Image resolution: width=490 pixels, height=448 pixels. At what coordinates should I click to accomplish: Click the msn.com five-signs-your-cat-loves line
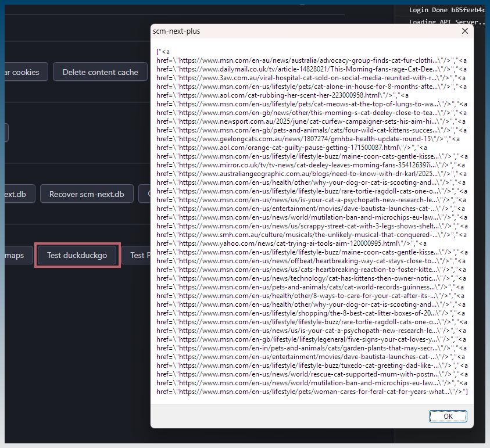click(x=311, y=339)
